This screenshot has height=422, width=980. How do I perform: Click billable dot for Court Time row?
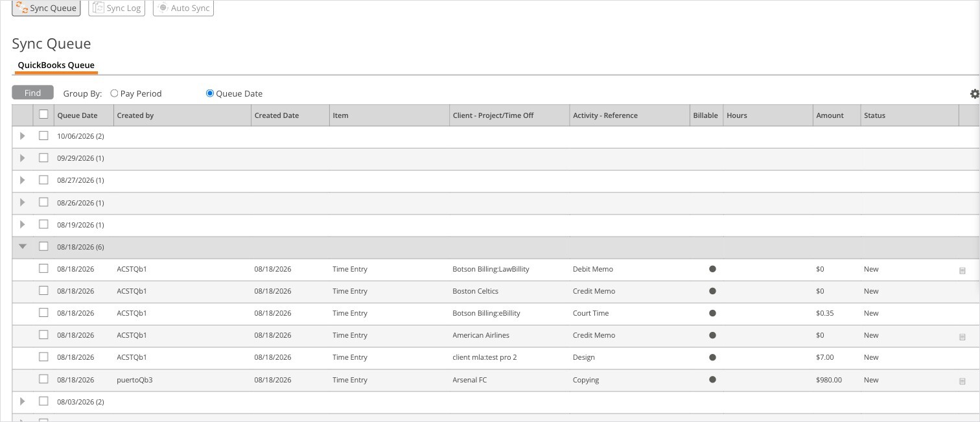coord(712,313)
